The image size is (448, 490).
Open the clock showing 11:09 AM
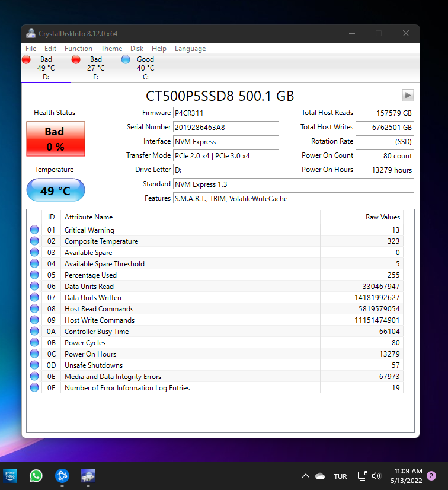pos(406,476)
